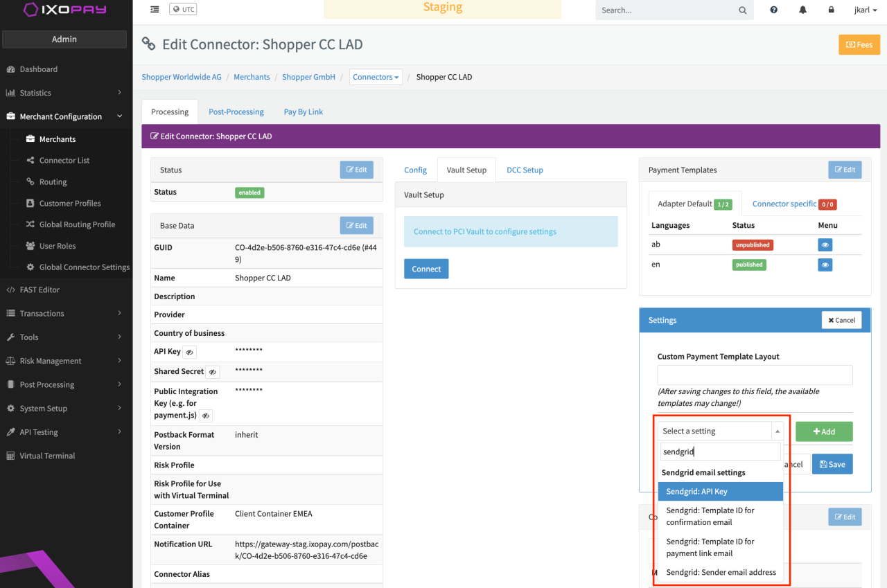This screenshot has height=588, width=887.
Task: Open the jkarl user menu
Action: pyautogui.click(x=866, y=10)
